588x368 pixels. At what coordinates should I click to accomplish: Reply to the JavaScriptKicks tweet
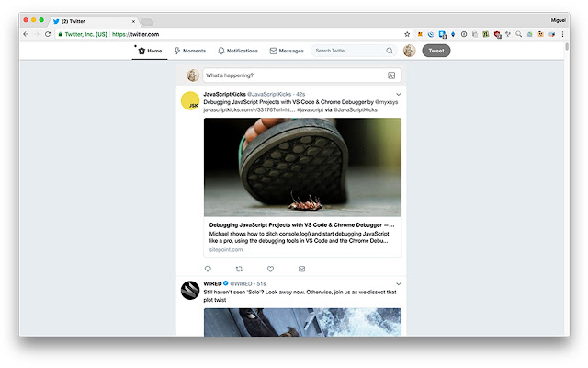pyautogui.click(x=208, y=269)
